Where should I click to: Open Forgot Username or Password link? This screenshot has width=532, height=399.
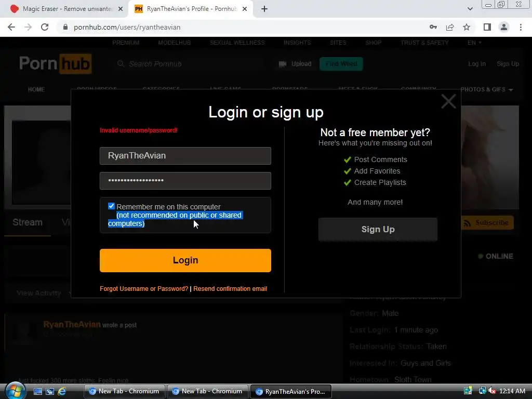144,289
